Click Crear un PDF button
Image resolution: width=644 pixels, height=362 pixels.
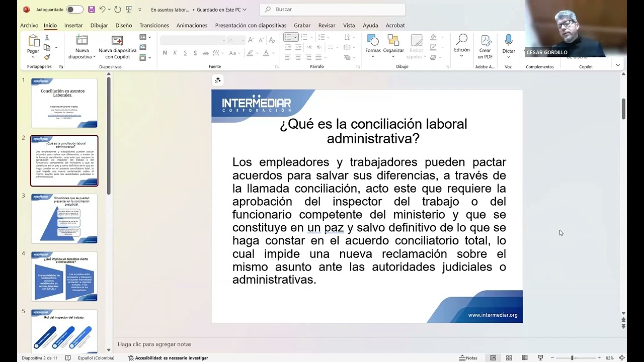point(485,47)
